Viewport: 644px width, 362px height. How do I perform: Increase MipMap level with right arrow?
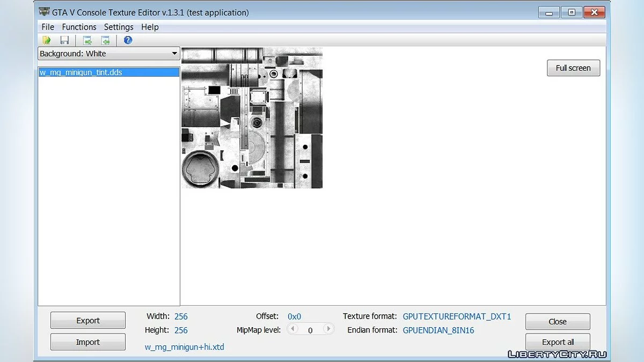(x=328, y=329)
